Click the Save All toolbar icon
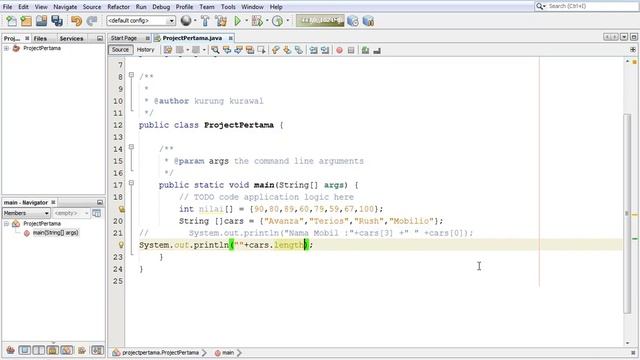Image resolution: width=640 pixels, height=360 pixels. (x=57, y=21)
